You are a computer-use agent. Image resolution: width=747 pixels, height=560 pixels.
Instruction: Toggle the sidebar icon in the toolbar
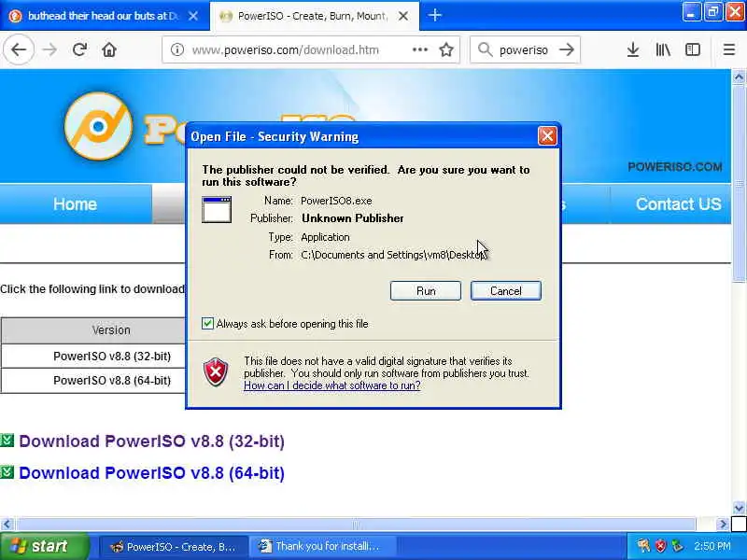coord(693,49)
